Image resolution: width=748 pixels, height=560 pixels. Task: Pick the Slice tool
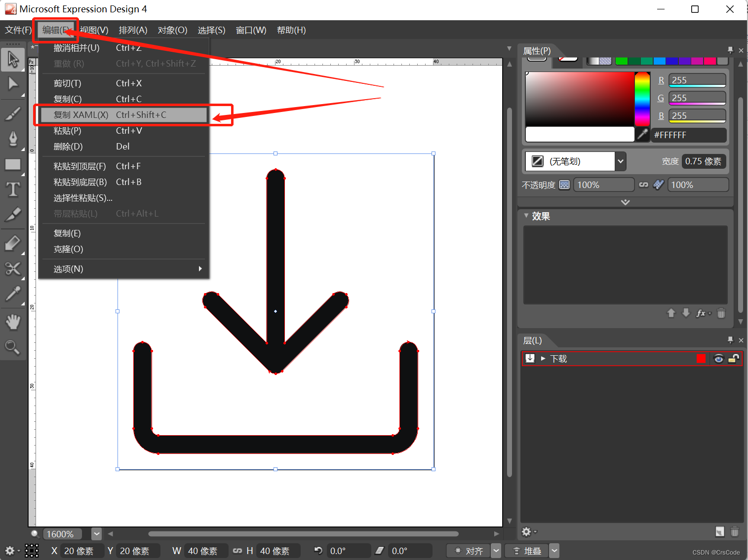tap(13, 215)
